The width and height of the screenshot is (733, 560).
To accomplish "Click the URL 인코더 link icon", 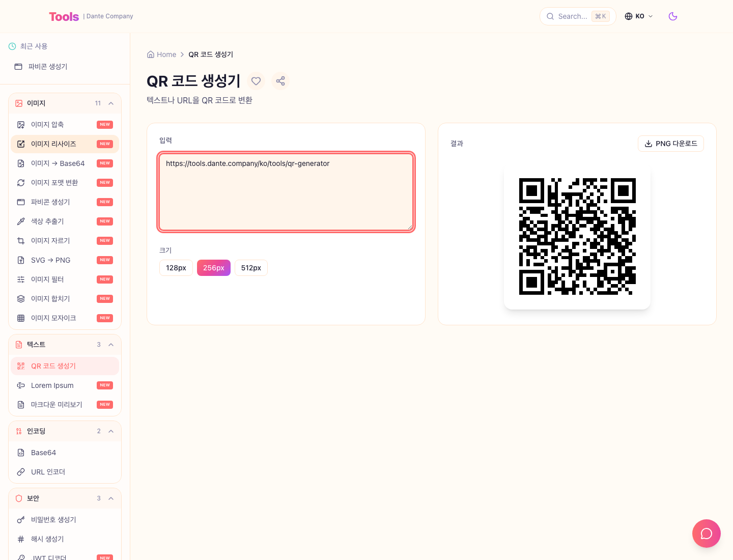I will [21, 472].
